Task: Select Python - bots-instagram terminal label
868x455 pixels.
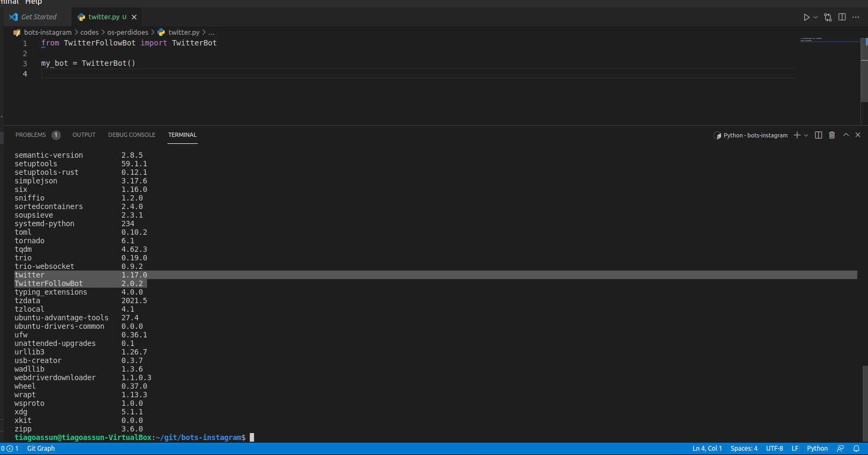Action: tap(751, 135)
